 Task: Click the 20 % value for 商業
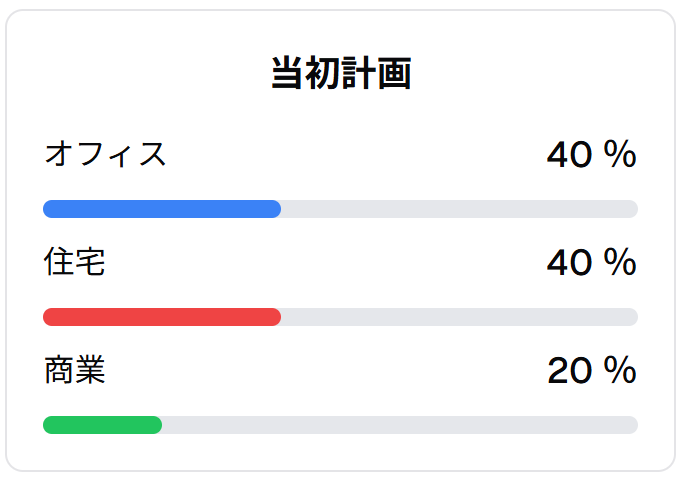coord(592,370)
